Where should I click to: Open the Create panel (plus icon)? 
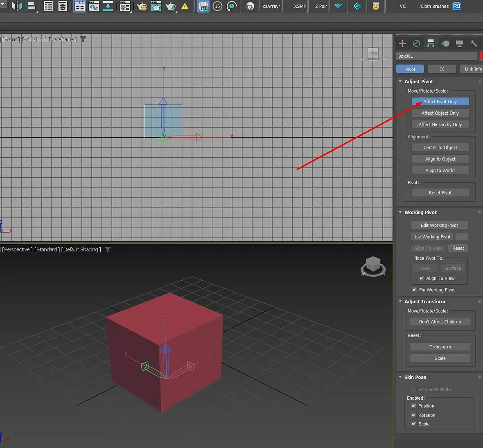(402, 43)
